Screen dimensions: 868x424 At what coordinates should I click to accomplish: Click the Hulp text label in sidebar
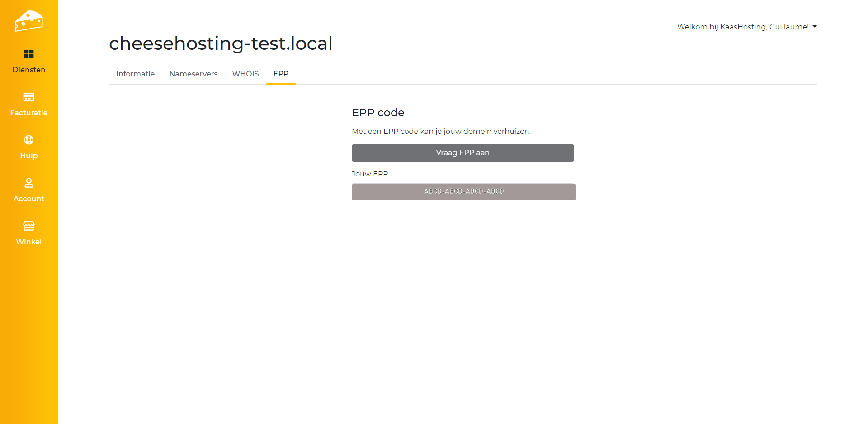click(x=29, y=156)
